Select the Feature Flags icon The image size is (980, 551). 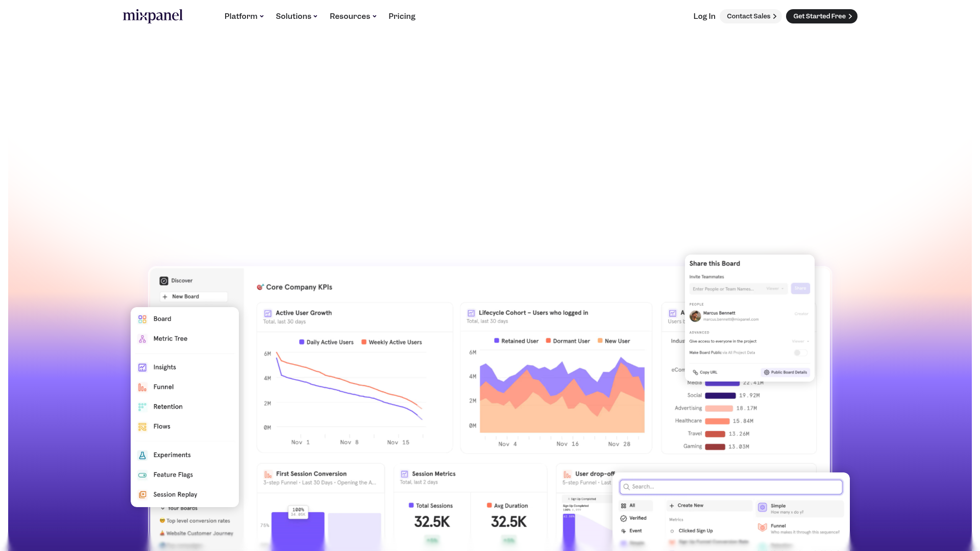pyautogui.click(x=142, y=474)
